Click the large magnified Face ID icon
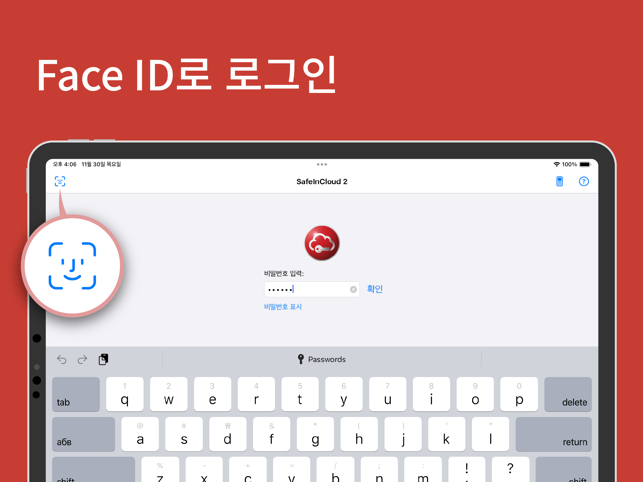Image resolution: width=643 pixels, height=482 pixels. [72, 266]
